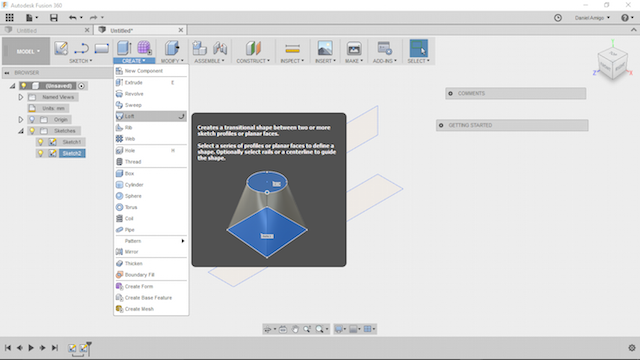640x360 pixels.
Task: Click the Extrude toolbar icon
Action: tap(124, 48)
